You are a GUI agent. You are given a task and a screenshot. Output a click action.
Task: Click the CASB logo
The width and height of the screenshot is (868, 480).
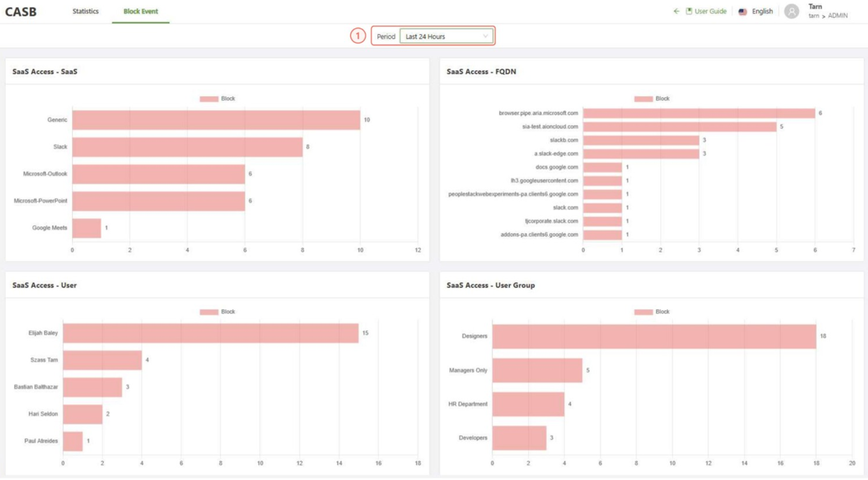pos(21,12)
